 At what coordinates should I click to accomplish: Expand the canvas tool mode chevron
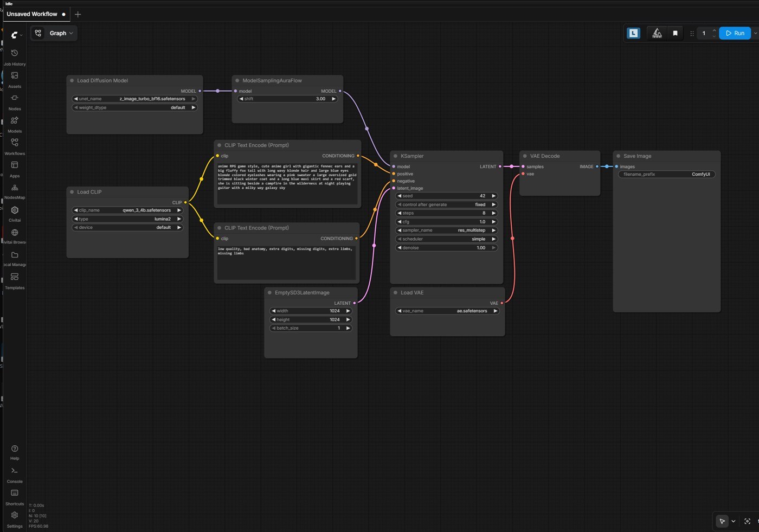pyautogui.click(x=734, y=521)
